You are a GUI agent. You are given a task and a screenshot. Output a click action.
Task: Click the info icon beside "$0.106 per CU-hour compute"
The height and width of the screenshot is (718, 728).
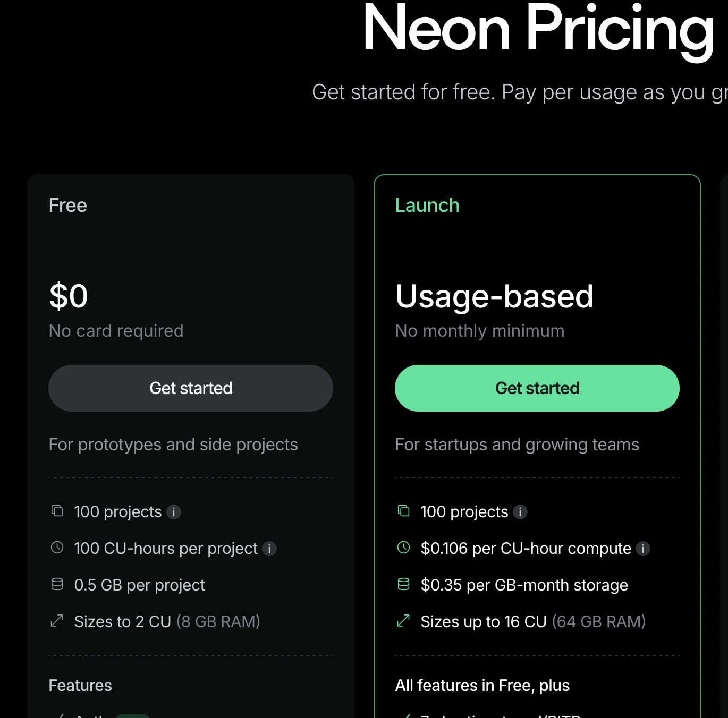tap(644, 549)
